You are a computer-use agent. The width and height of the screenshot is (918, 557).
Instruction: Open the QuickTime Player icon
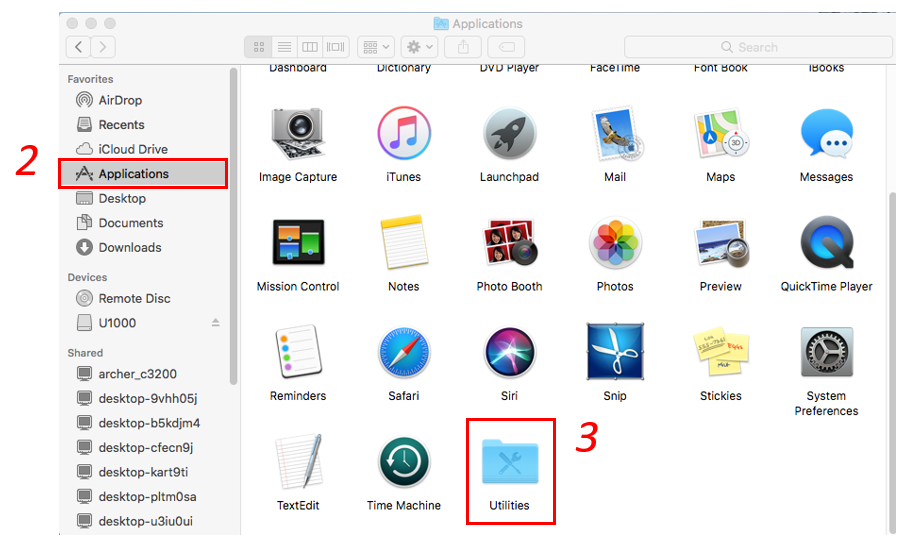(x=826, y=242)
